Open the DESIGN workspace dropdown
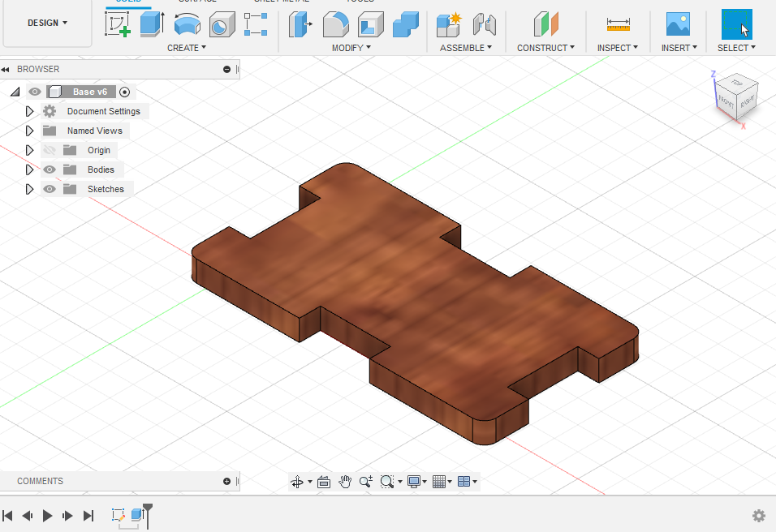Screen dimensions: 776x532 [x=48, y=23]
